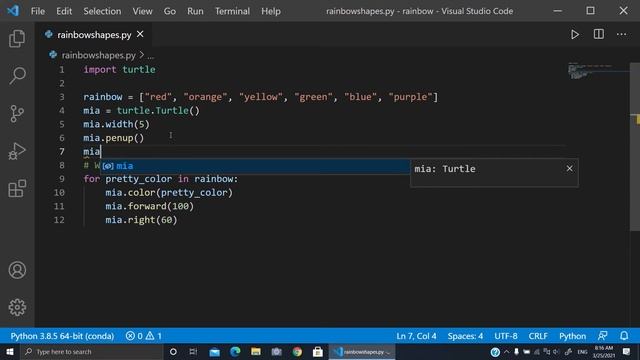
Task: Open Microsoft Store on taskbar
Action: tap(318, 351)
